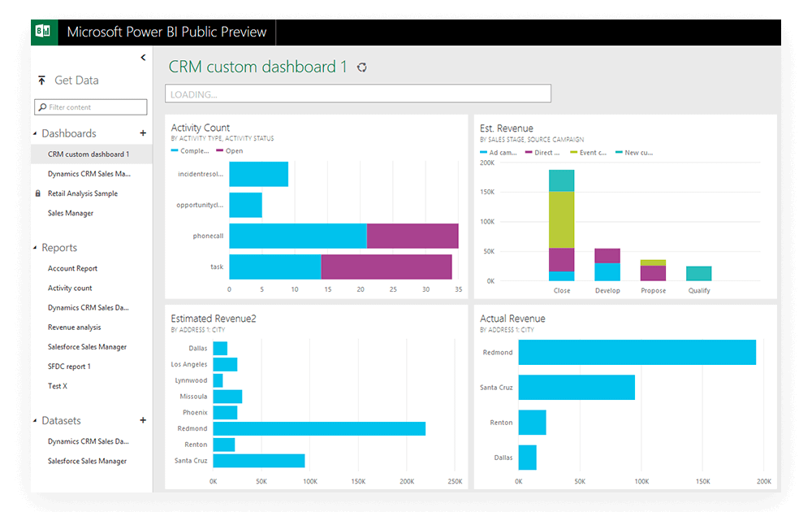Select the blue Completed segment of task bar
The width and height of the screenshot is (812, 512).
point(275,267)
